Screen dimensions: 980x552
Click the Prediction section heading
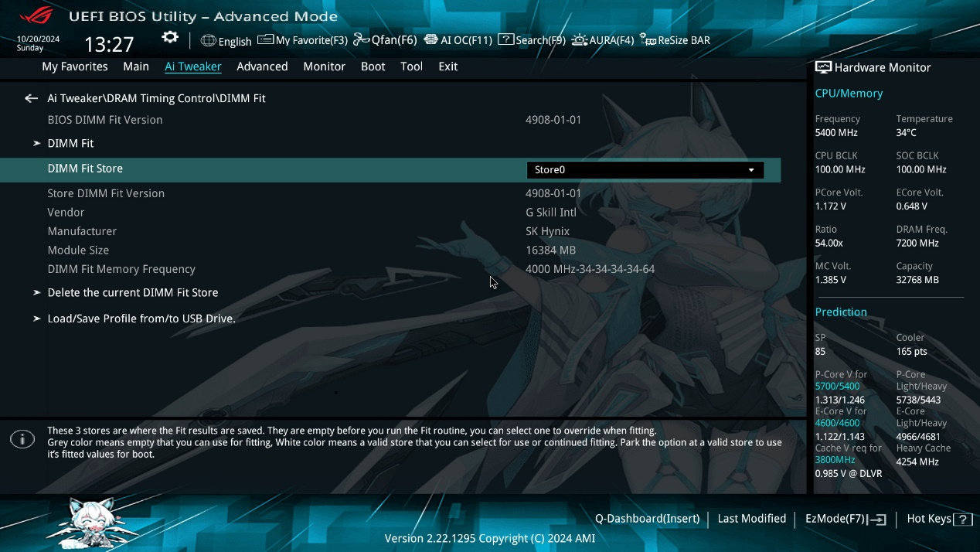pos(841,312)
